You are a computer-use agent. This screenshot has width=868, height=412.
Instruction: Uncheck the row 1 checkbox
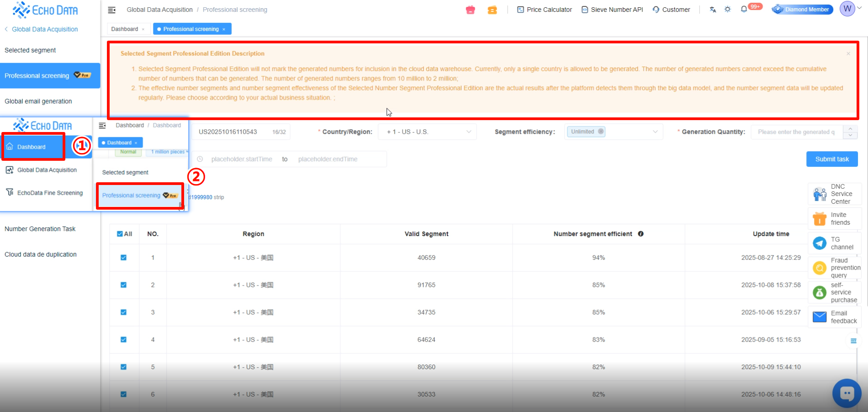click(x=123, y=258)
